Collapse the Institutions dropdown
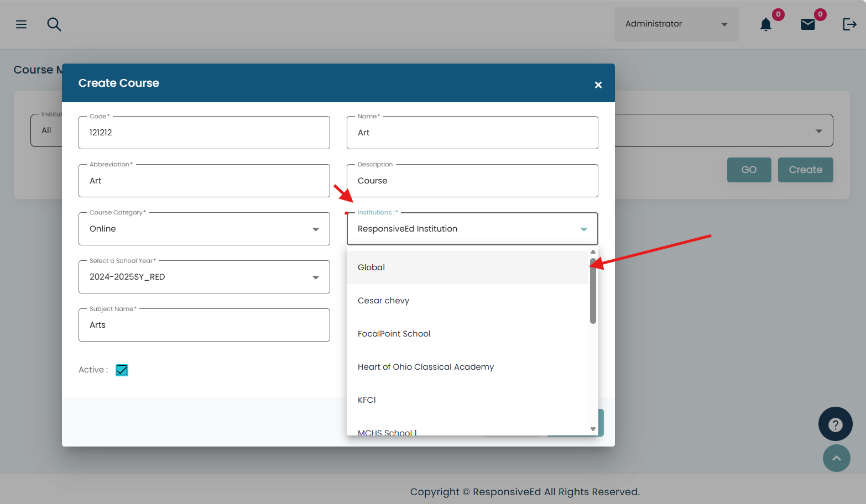866x504 pixels. click(x=583, y=229)
